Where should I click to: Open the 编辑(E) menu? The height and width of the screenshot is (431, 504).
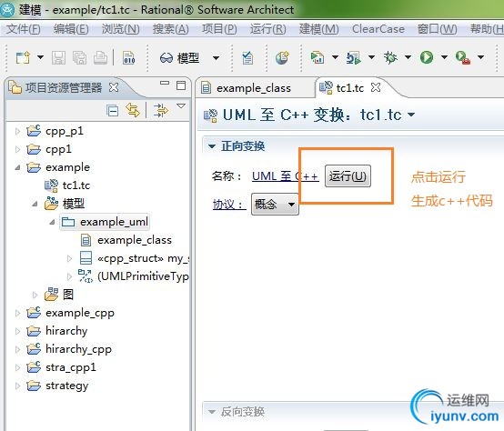pos(71,29)
